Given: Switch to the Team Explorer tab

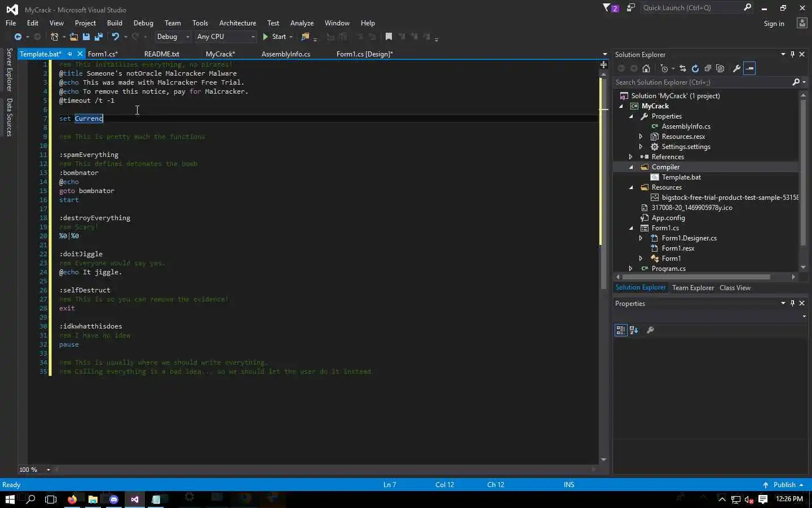Looking at the screenshot, I should [x=693, y=288].
